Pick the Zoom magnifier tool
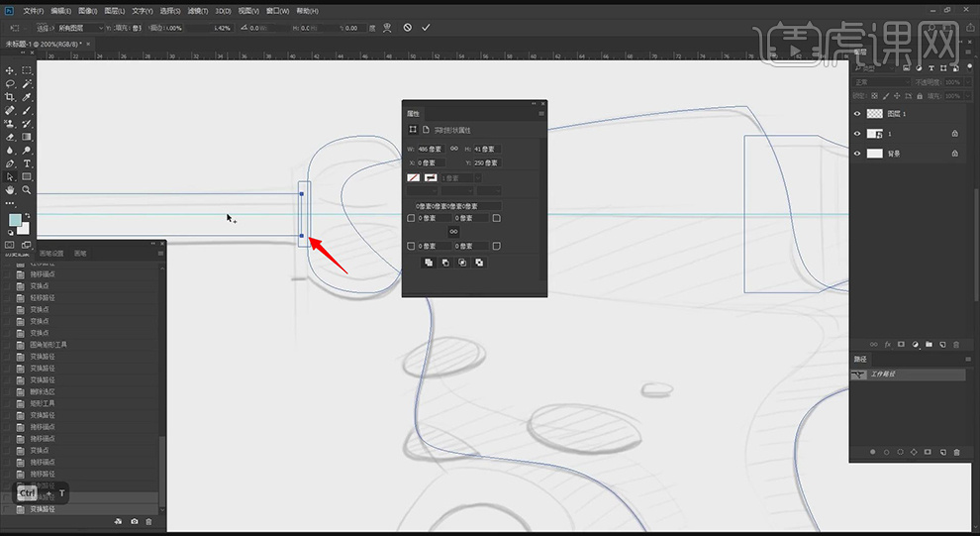The image size is (980, 536). pyautogui.click(x=27, y=189)
